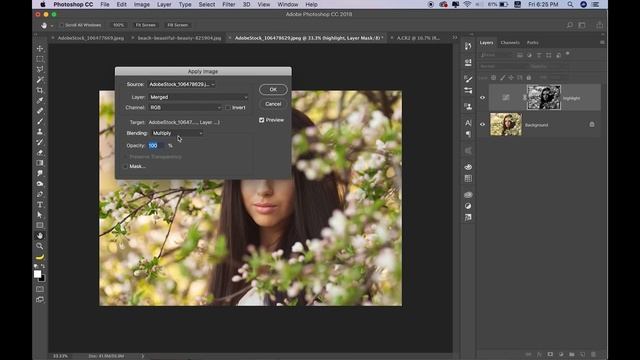The width and height of the screenshot is (640, 360).
Task: Click lock image pixels brush icon
Action: click(x=502, y=78)
